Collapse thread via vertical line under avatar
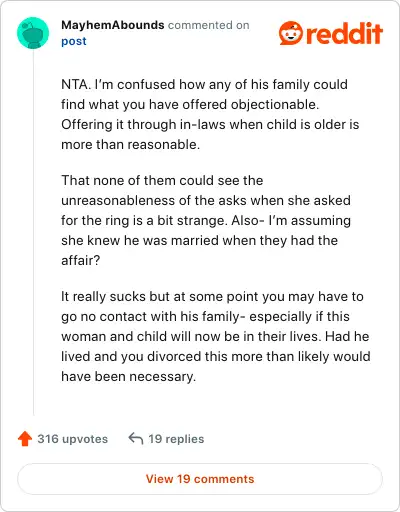The image size is (400, 512). [x=33, y=232]
